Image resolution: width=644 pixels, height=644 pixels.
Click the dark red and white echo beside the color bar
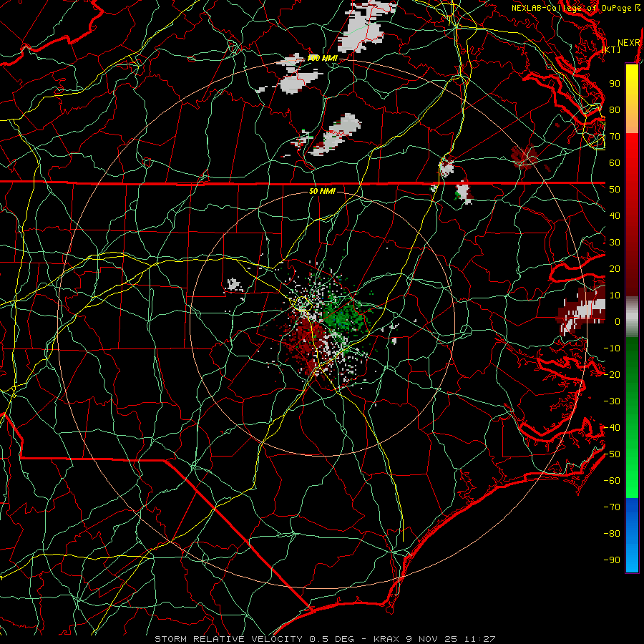pyautogui.click(x=581, y=310)
